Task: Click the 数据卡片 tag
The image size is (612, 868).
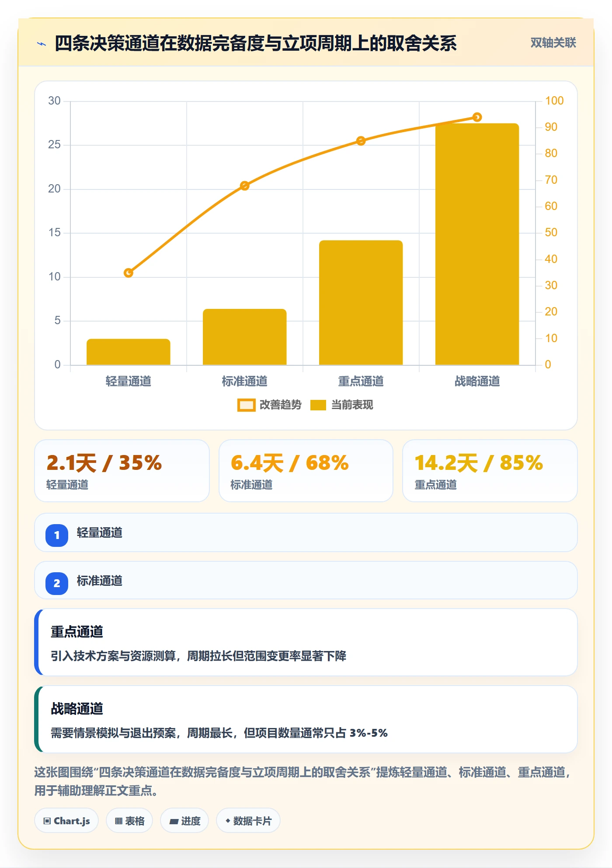Action: 248,821
